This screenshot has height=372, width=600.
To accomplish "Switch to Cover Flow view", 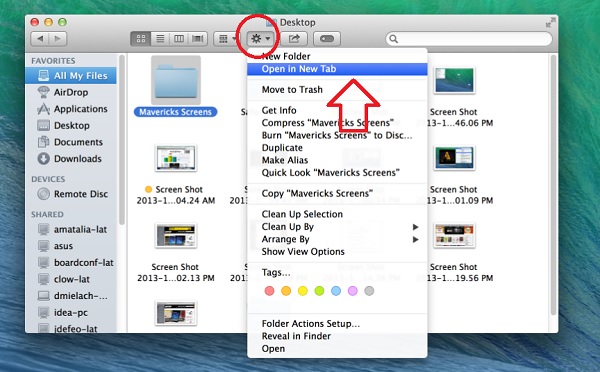I will click(197, 39).
